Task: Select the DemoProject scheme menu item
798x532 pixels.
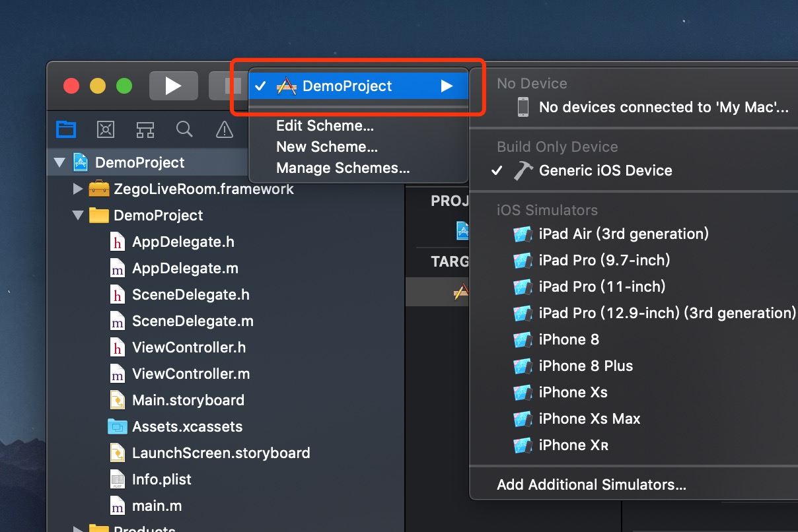Action: pos(359,86)
